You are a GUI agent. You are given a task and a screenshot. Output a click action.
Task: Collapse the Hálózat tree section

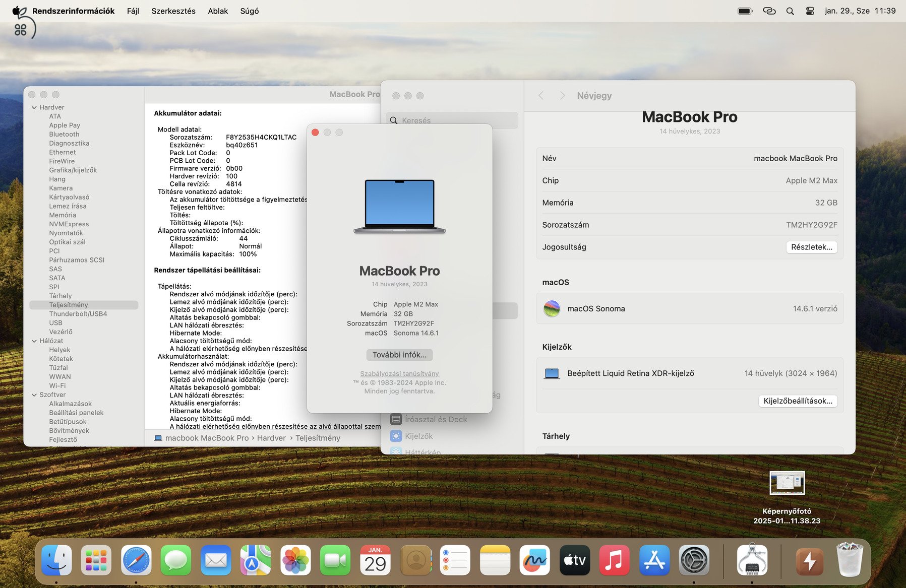tap(34, 341)
